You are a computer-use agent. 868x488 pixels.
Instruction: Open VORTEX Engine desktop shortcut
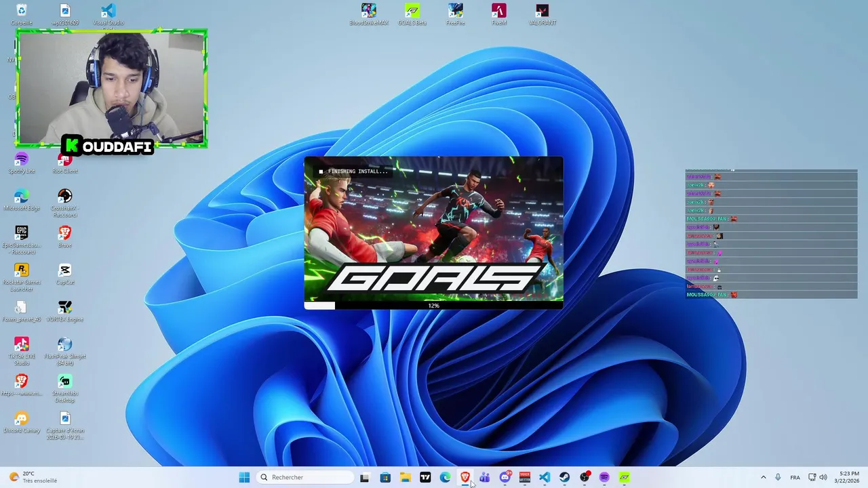coord(65,312)
